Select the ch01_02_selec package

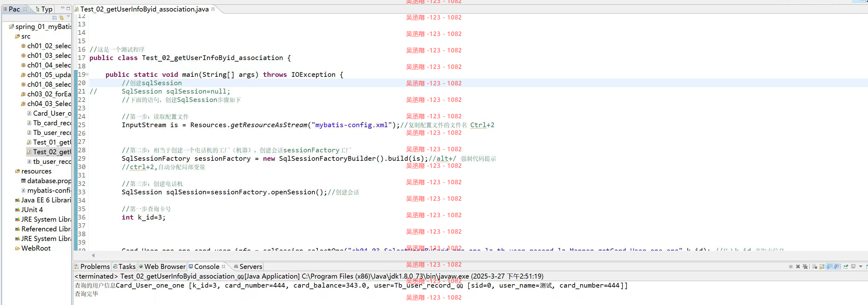click(46, 46)
